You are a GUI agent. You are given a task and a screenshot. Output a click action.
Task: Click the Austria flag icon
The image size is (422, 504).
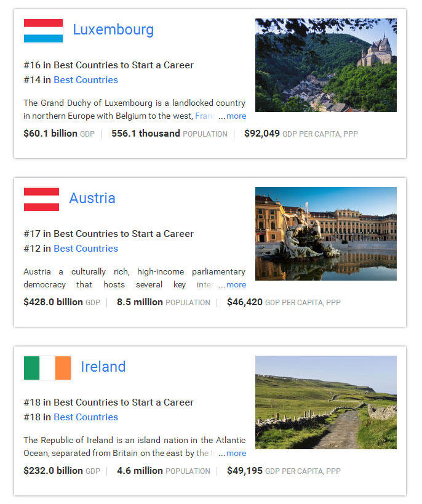click(41, 199)
